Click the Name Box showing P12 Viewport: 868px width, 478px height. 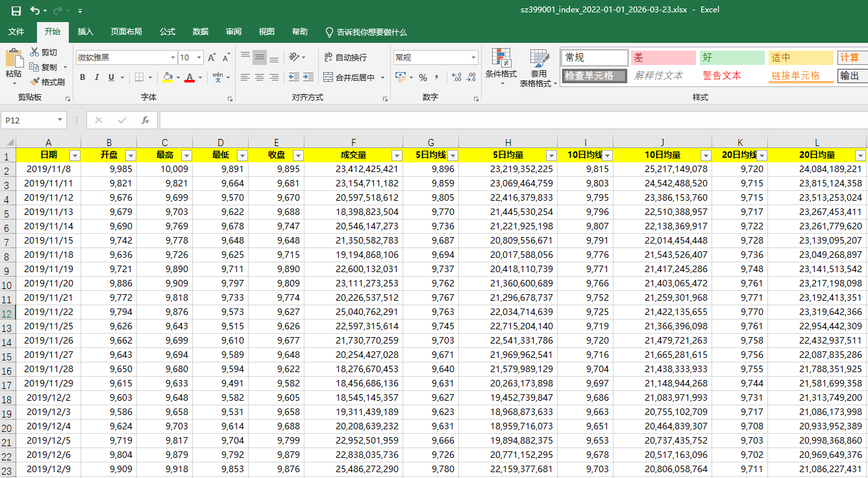(x=29, y=120)
